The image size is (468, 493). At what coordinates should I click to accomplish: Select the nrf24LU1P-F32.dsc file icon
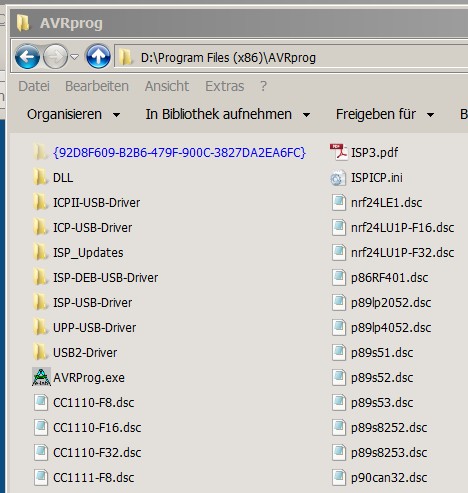(x=339, y=252)
